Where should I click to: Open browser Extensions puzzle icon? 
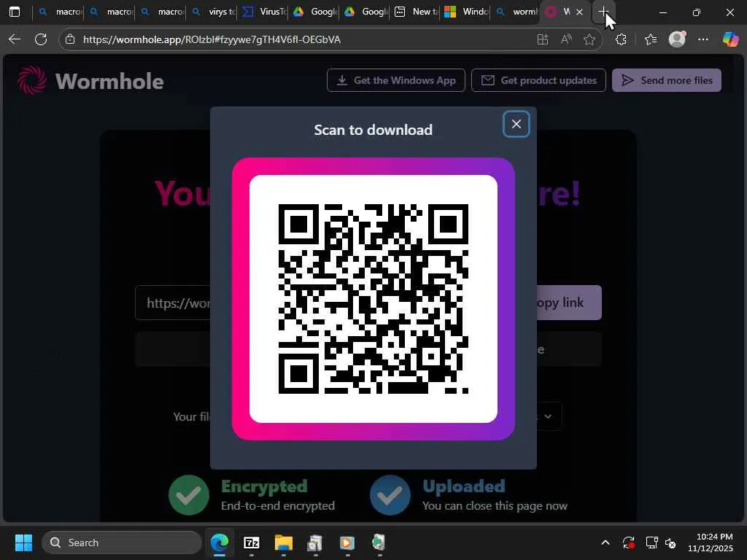[x=621, y=39]
